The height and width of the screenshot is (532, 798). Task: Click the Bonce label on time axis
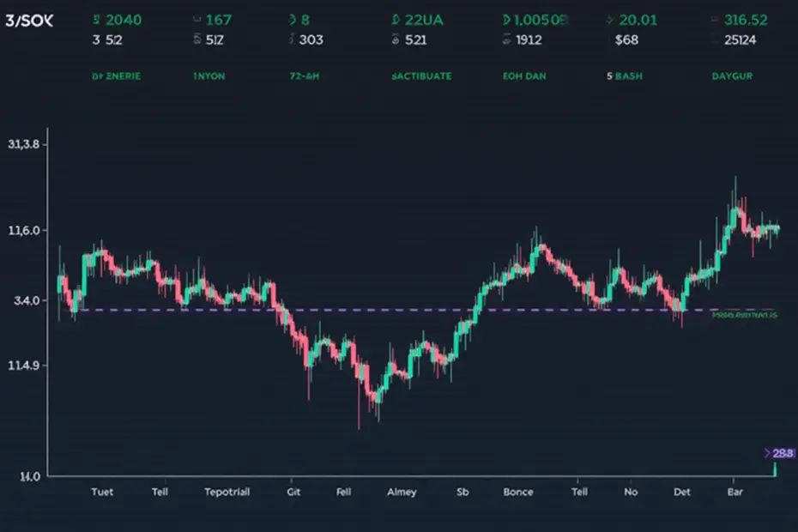(x=517, y=492)
